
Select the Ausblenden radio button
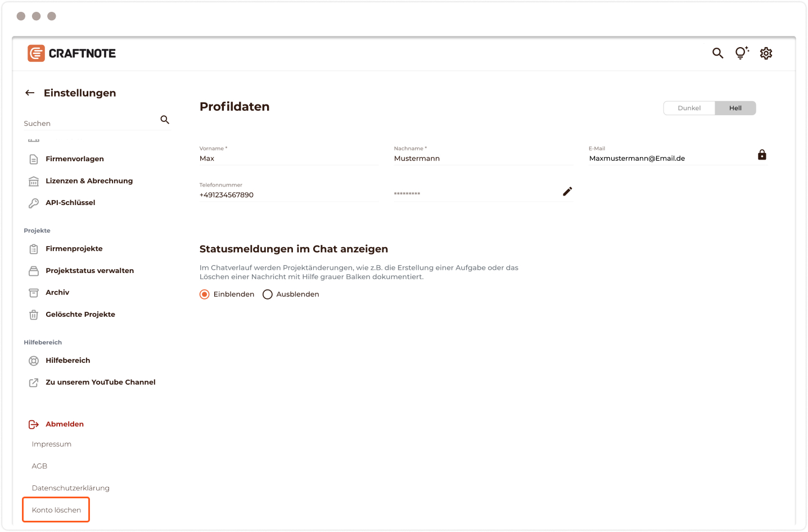268,294
